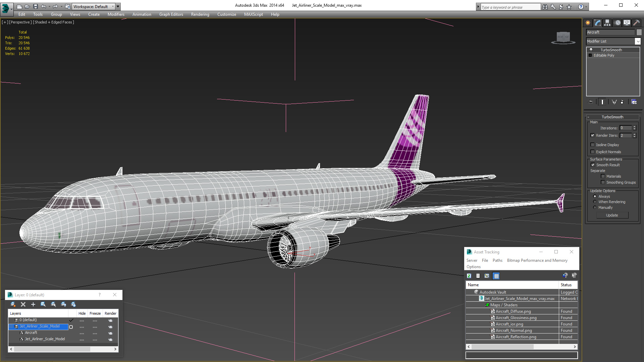Expand Editable Poly in modifier stack
Screen dimensions: 644x362
(x=590, y=55)
